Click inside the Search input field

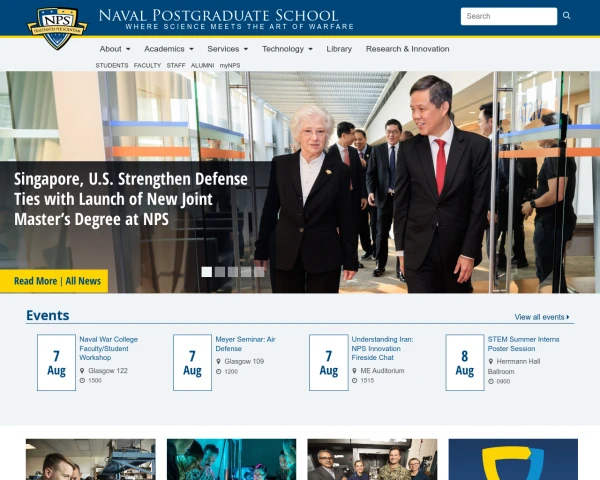pos(509,16)
